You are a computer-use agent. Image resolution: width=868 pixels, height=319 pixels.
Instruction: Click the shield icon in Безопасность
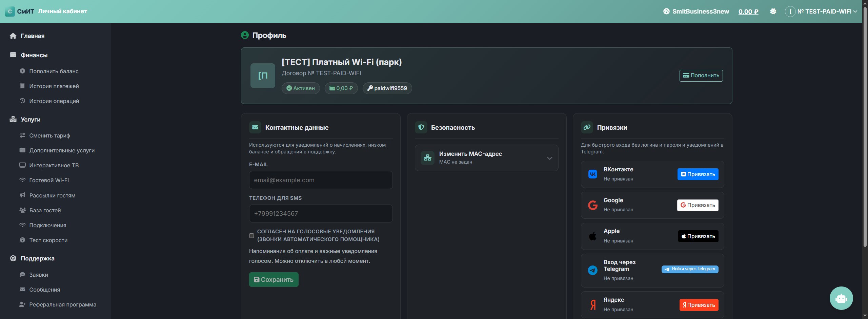(421, 127)
